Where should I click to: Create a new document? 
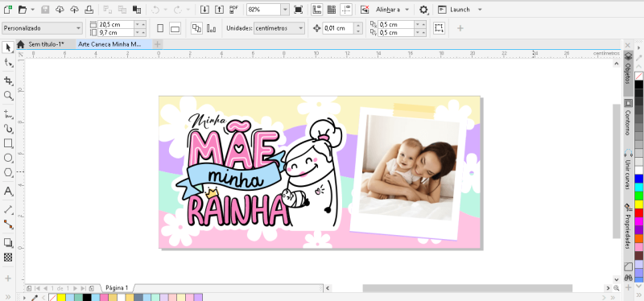click(7, 10)
